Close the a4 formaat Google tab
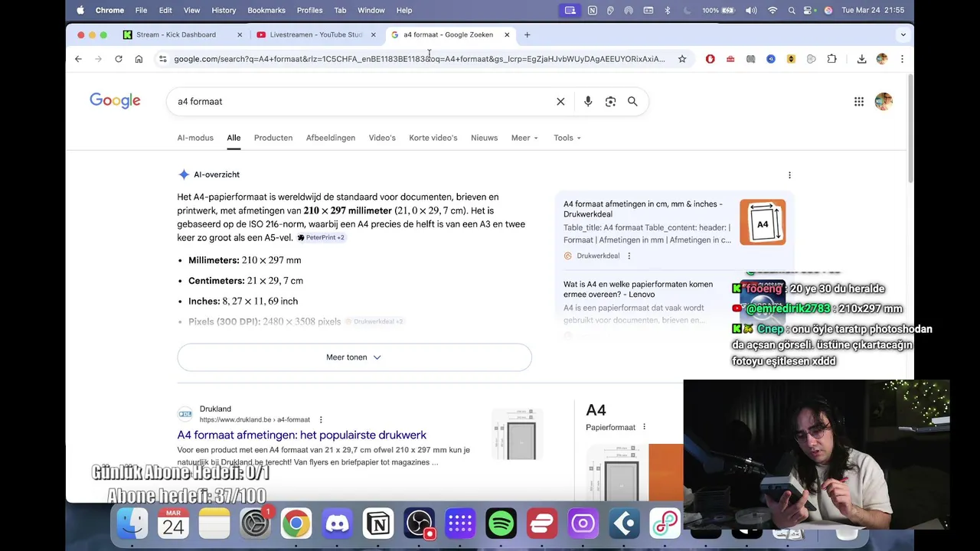This screenshot has width=980, height=551. pos(507,34)
